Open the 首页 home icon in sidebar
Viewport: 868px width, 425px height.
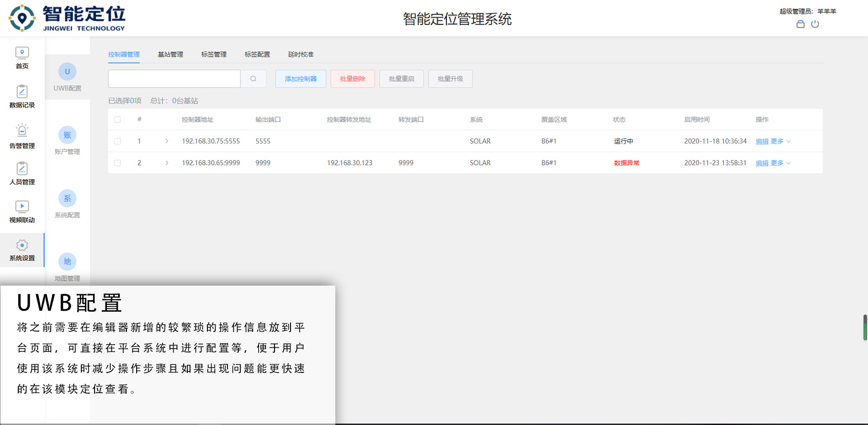(21, 57)
